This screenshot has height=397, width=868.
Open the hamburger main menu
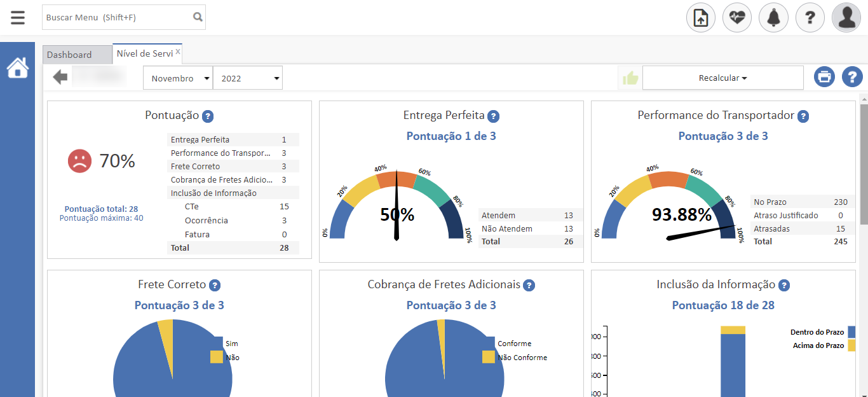tap(18, 17)
